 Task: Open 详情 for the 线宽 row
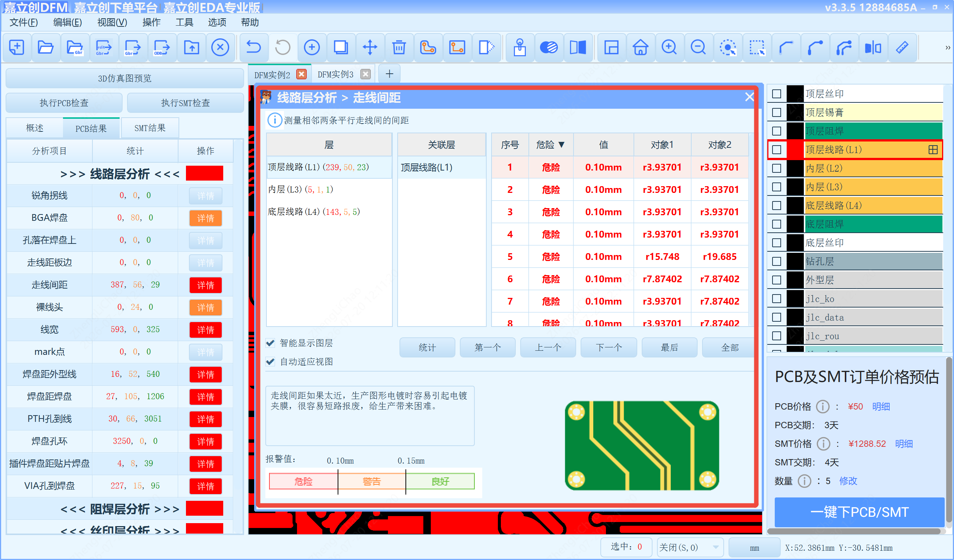pyautogui.click(x=206, y=330)
